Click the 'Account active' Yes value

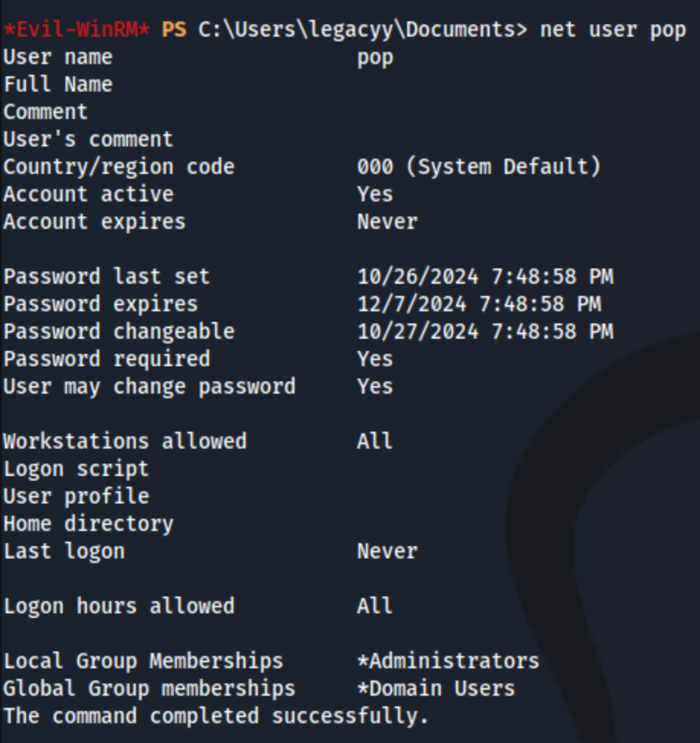tap(375, 195)
